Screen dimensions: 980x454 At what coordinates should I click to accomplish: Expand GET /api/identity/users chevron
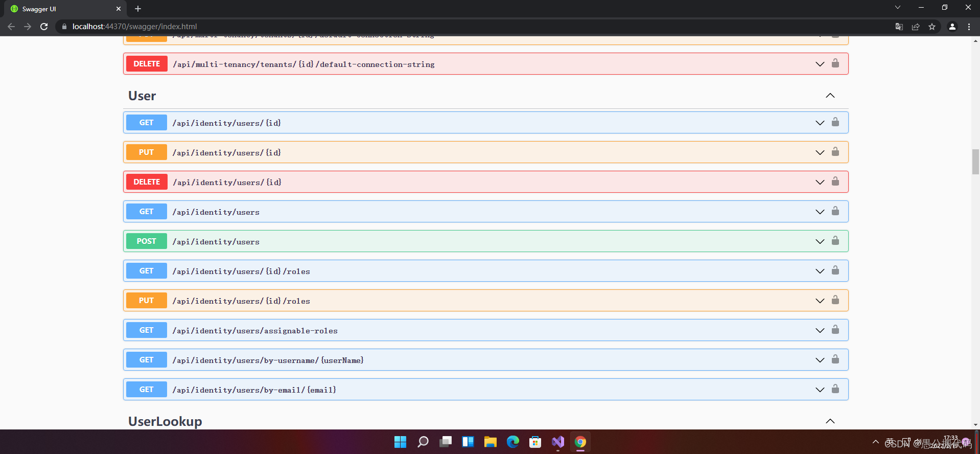820,212
